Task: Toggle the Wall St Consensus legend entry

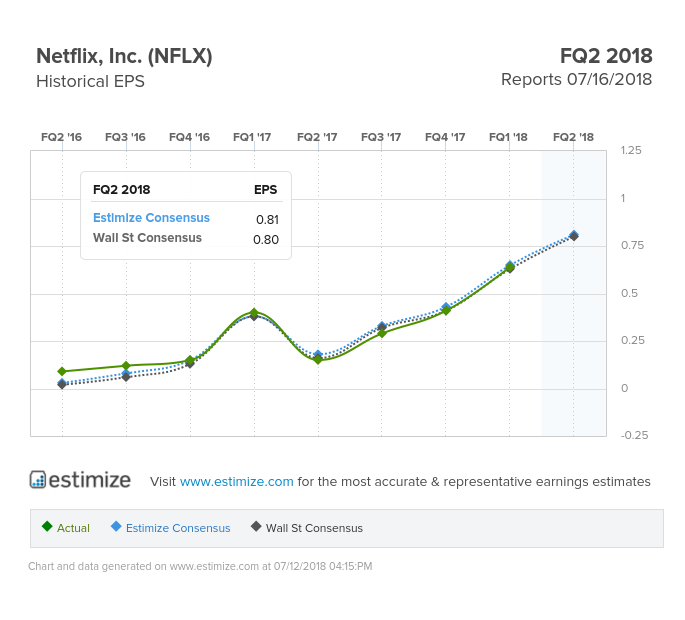Action: [307, 528]
